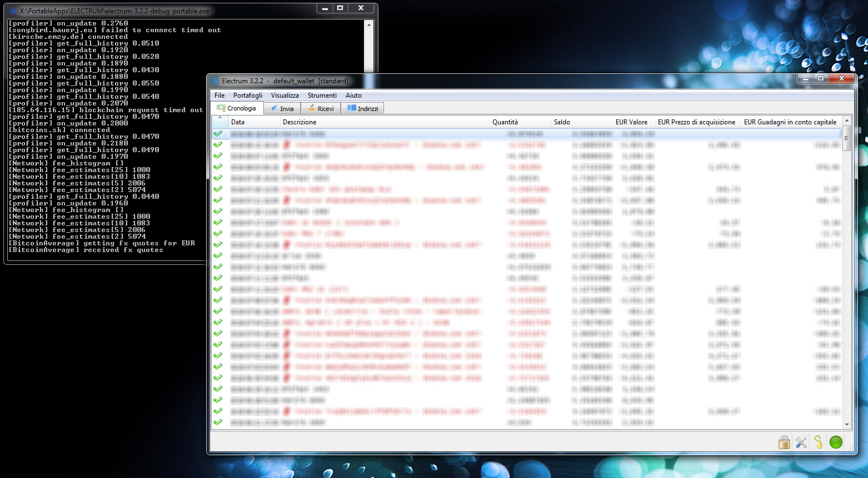Click the history list scrollbar up arrow

[847, 120]
